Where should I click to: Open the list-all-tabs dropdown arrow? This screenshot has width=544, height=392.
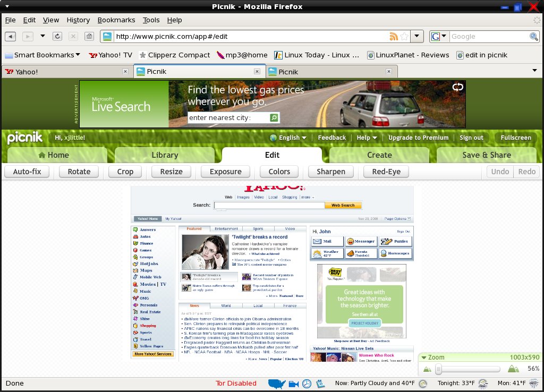[534, 71]
